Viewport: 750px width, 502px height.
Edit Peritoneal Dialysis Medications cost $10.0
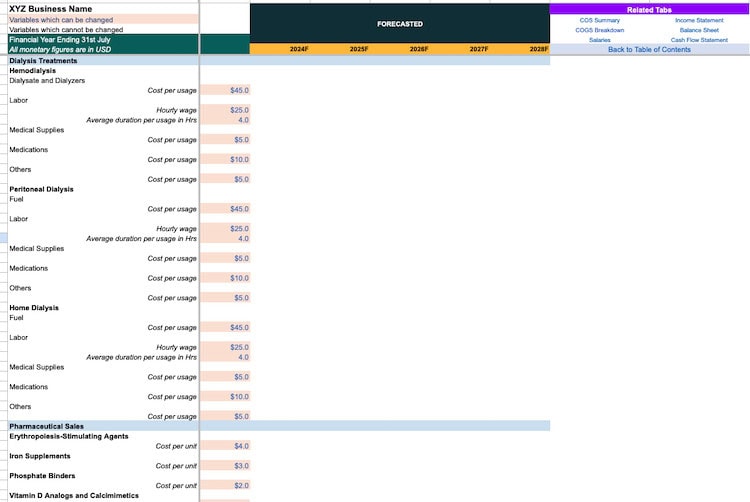[x=225, y=278]
